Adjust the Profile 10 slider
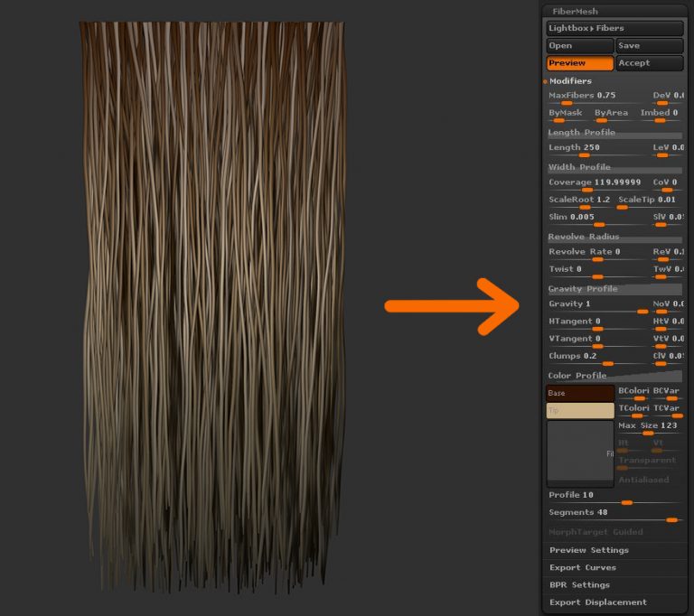The height and width of the screenshot is (616, 694). click(x=614, y=498)
